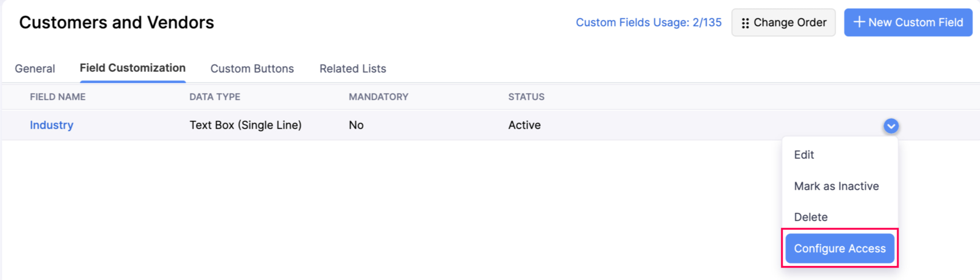Image resolution: width=980 pixels, height=280 pixels.
Task: Select the Related Lists tab
Action: [353, 68]
